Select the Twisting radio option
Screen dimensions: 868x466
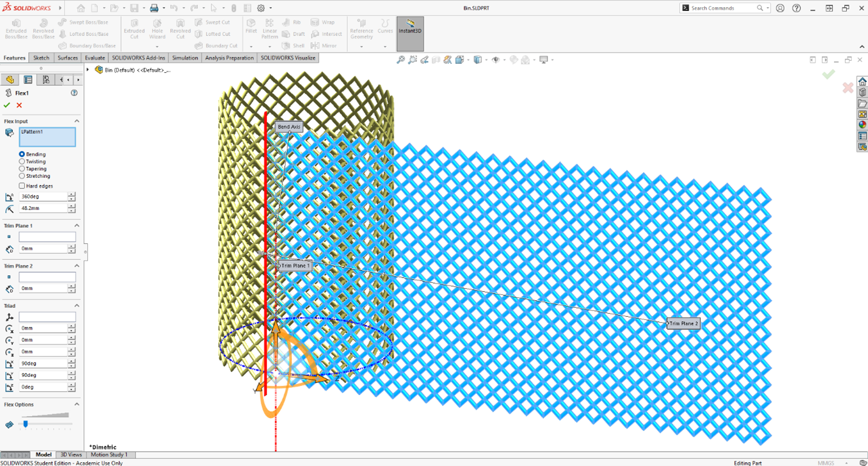click(x=22, y=161)
